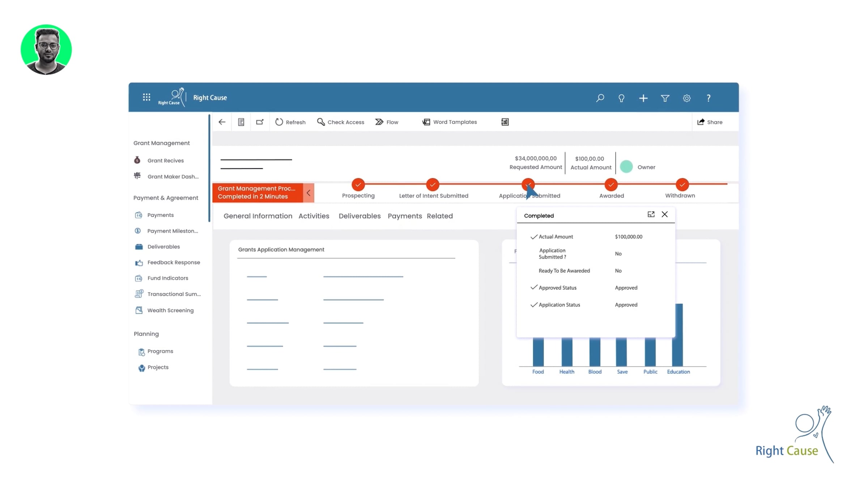
Task: Click the Withdrawn stage check circle
Action: point(682,185)
